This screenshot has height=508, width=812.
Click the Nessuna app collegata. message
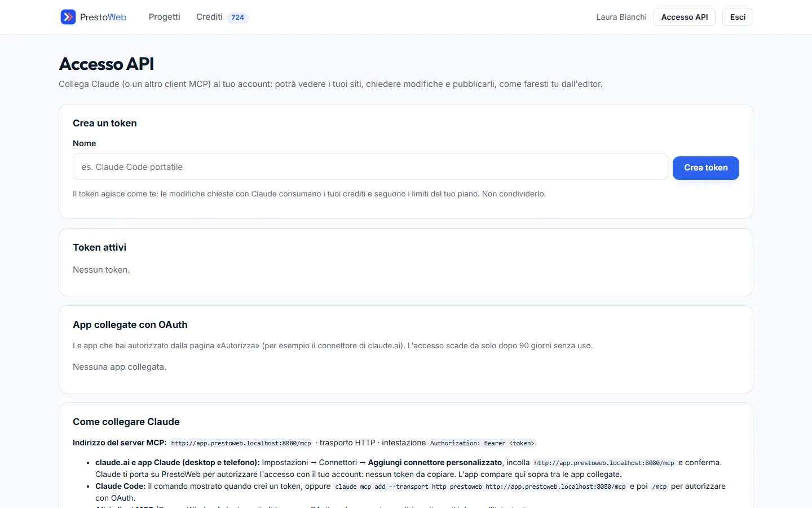point(120,367)
